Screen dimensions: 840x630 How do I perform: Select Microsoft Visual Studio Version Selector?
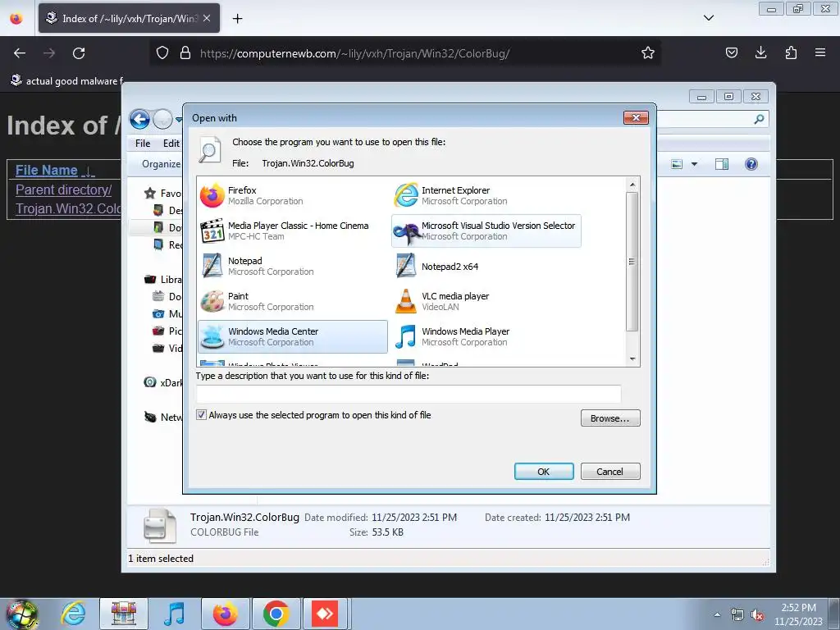[x=486, y=231]
